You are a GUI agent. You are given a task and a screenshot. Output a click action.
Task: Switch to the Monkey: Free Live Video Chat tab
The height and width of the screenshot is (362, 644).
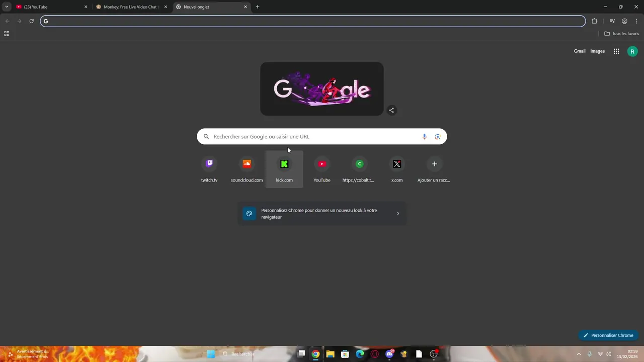(131, 7)
